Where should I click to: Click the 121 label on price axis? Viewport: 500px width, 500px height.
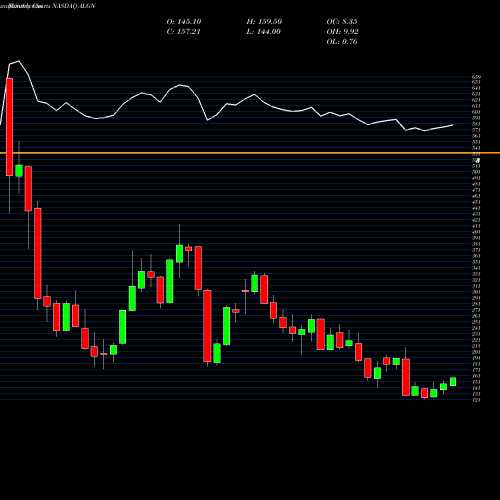(x=476, y=400)
